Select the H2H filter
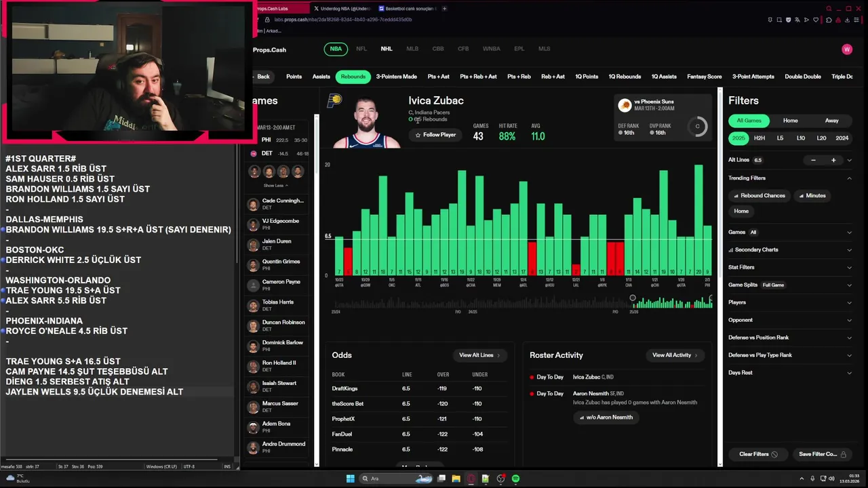Viewport: 868px width, 488px height. point(759,138)
